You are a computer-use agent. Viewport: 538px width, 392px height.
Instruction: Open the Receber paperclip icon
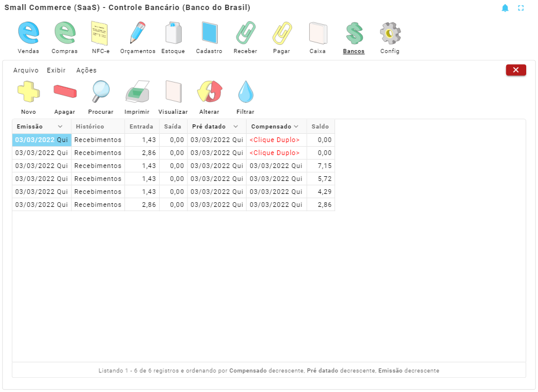click(245, 34)
